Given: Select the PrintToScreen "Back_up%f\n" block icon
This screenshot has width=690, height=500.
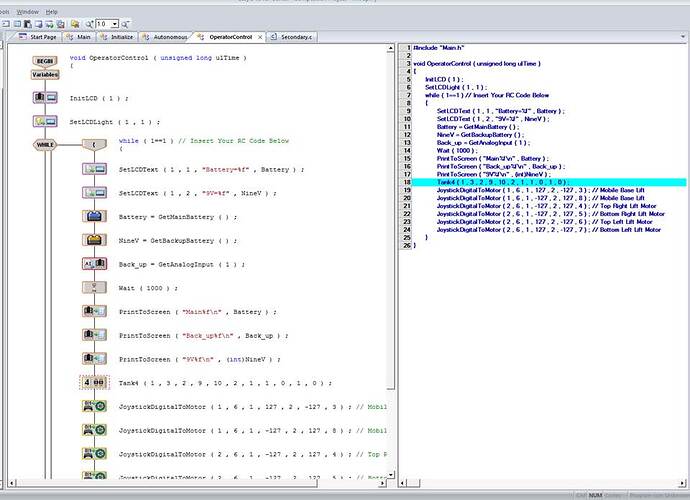Looking at the screenshot, I should pyautogui.click(x=94, y=335).
